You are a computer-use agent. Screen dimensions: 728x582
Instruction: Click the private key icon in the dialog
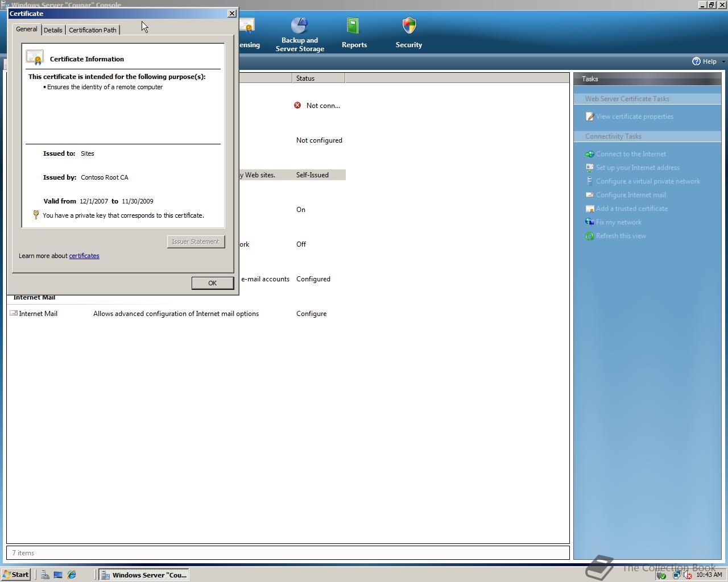(x=36, y=215)
